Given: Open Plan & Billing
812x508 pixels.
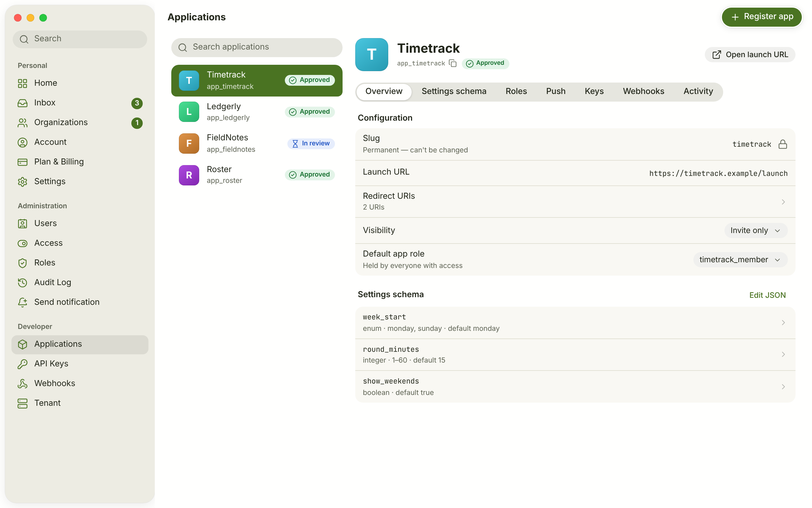Looking at the screenshot, I should pyautogui.click(x=80, y=162).
